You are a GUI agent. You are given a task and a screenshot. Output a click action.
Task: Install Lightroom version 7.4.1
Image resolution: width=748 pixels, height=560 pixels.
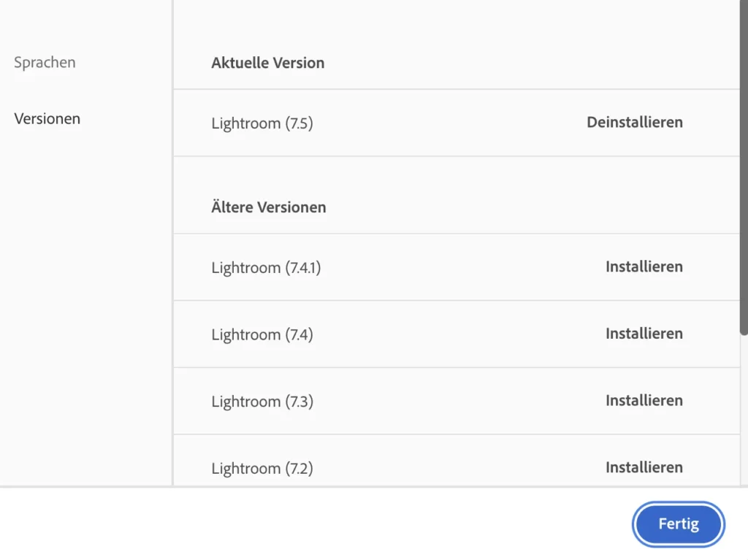click(x=644, y=267)
